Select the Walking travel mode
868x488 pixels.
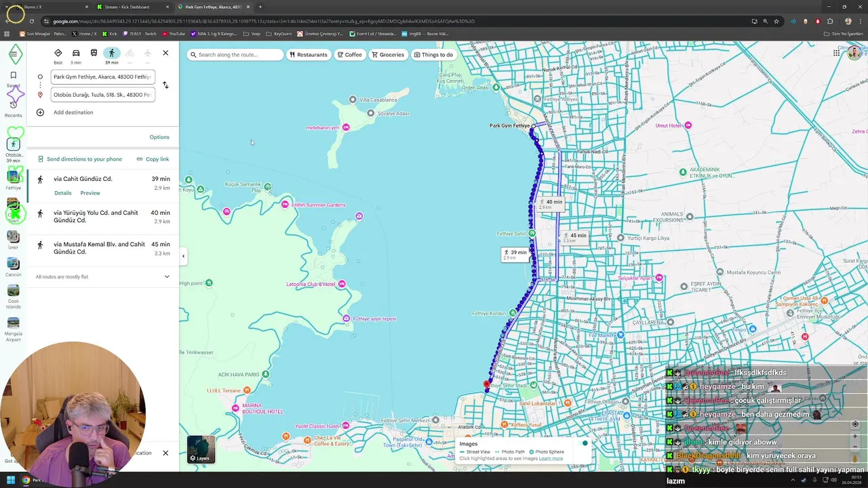112,56
